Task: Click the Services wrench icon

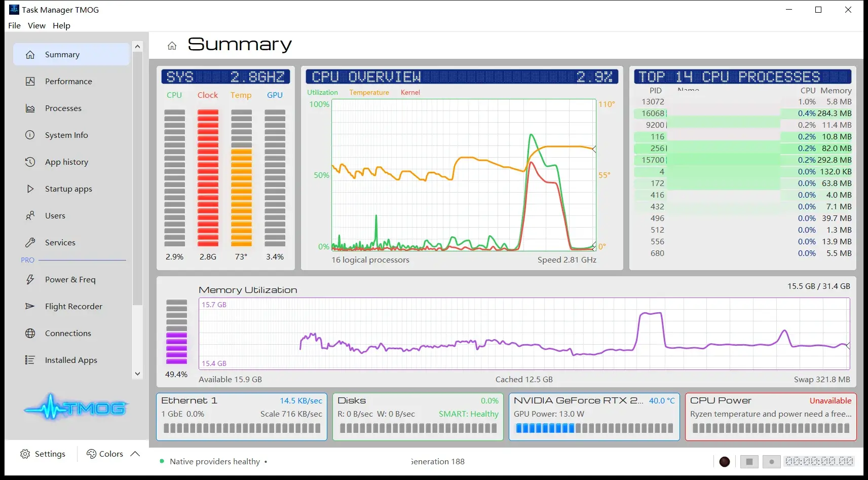Action: pos(30,242)
